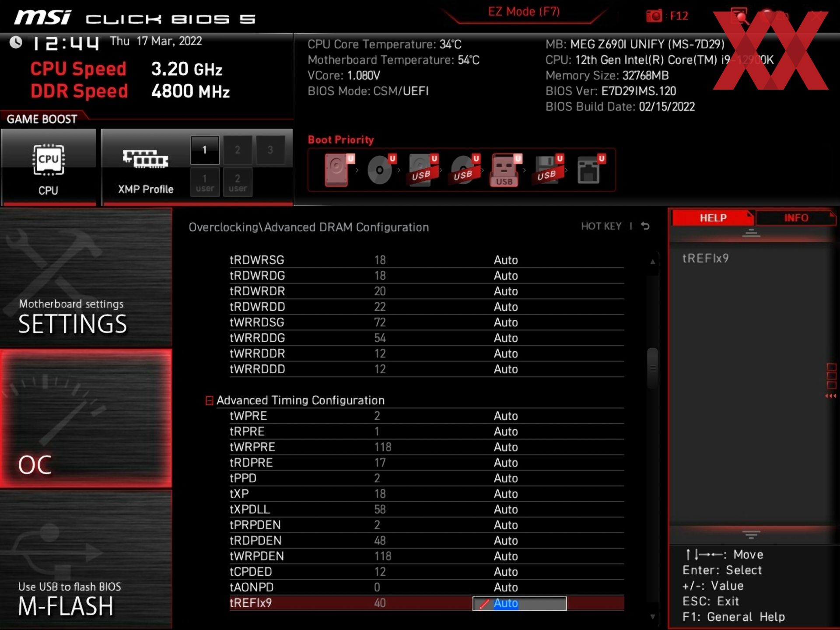Viewport: 840px width, 630px height.
Task: Open the tRDWRSG Auto setting
Action: (506, 260)
